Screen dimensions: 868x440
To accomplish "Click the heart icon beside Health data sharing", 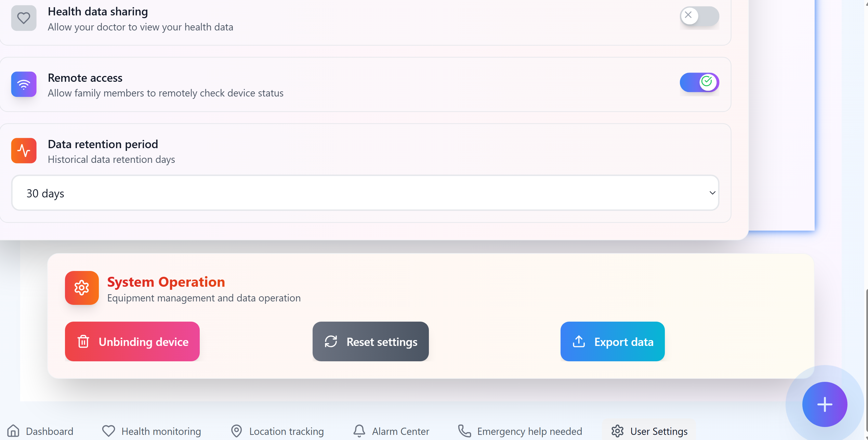I will point(24,18).
